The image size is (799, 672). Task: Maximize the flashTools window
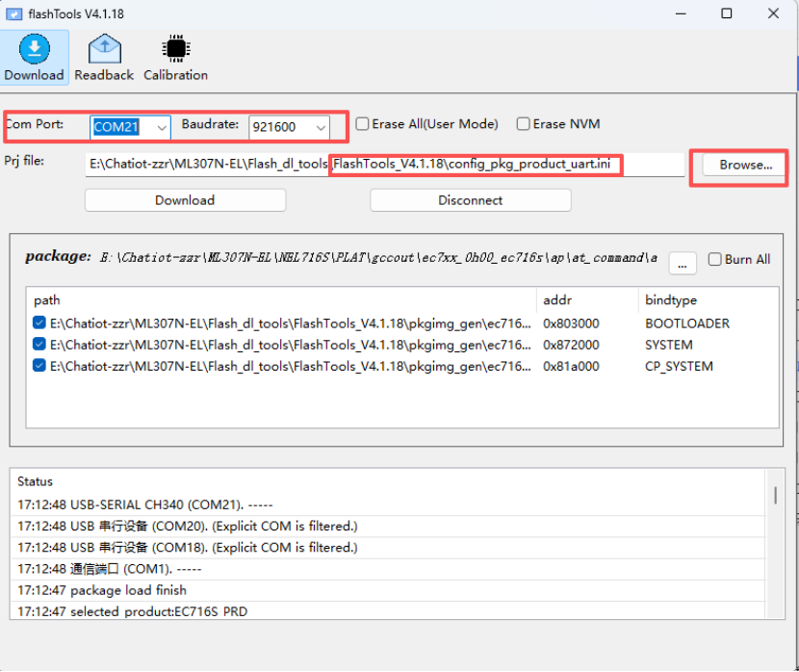[727, 13]
